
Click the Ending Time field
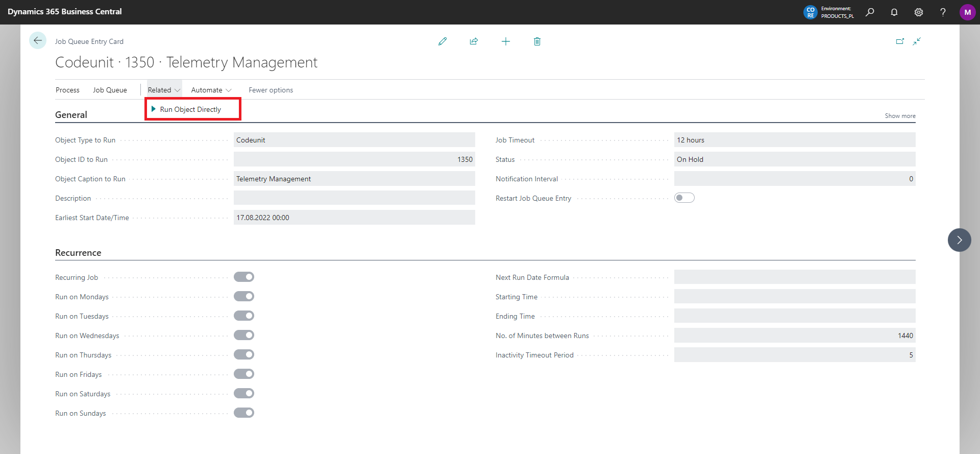[795, 316]
